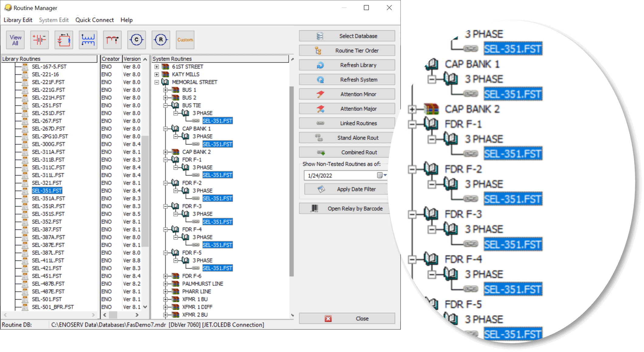Select SEL-351.FST under BUS TIE 3 PHASE
This screenshot has width=644, height=352.
click(218, 121)
